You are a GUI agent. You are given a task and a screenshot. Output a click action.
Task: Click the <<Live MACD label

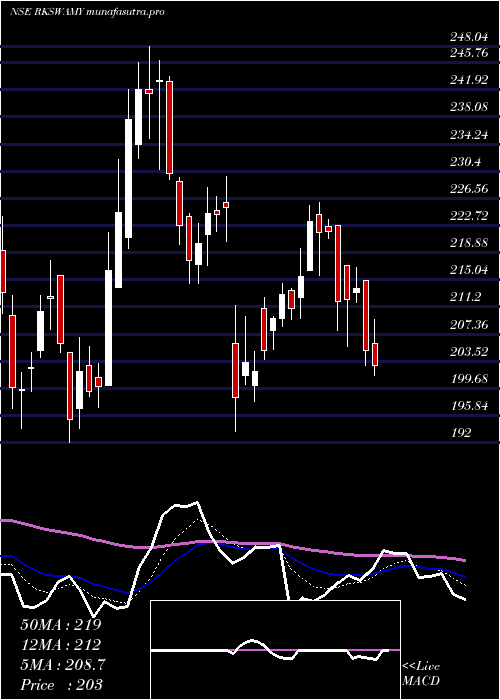point(421,674)
